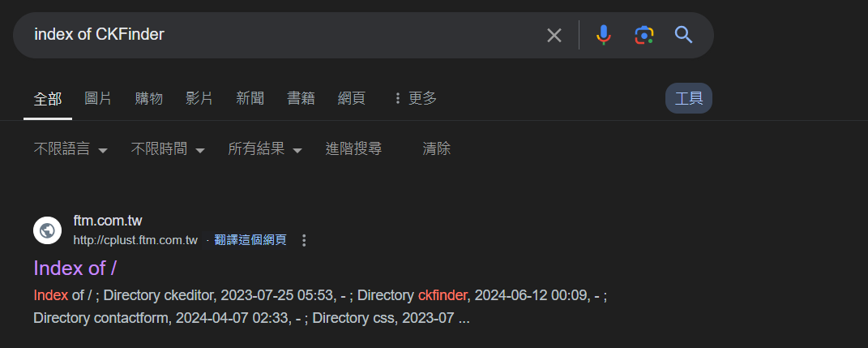Viewport: 868px width, 348px height.
Task: Click the ftm.com.tw site name
Action: 108,221
